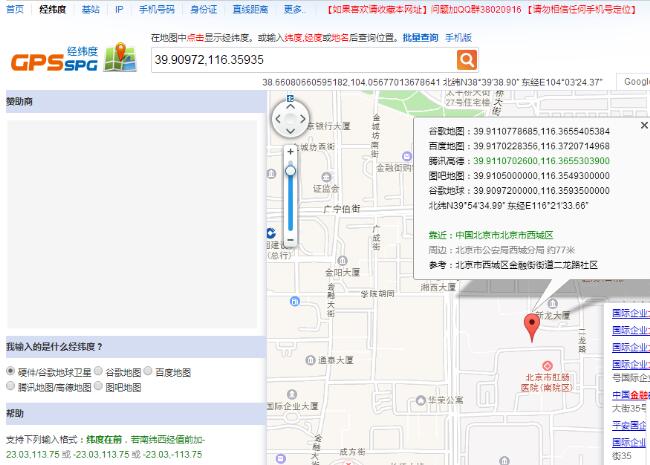Open the 身份证 navigation tab
Image resolution: width=650 pixels, height=465 pixels.
pos(204,9)
